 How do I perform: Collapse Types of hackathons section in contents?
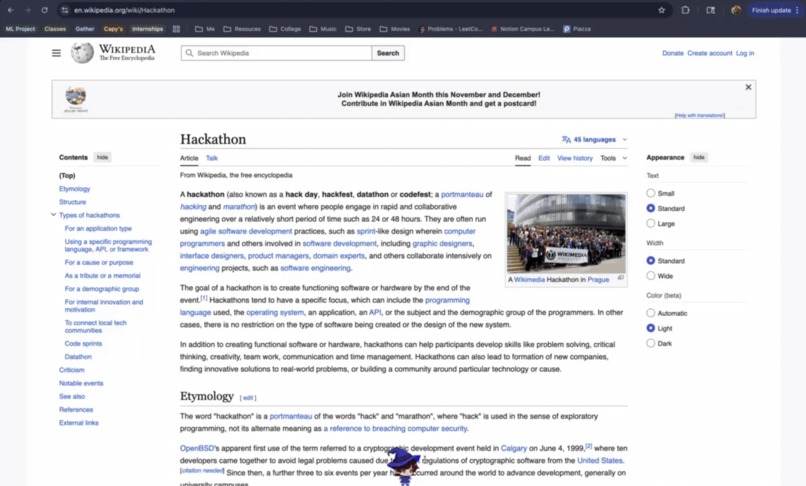53,214
